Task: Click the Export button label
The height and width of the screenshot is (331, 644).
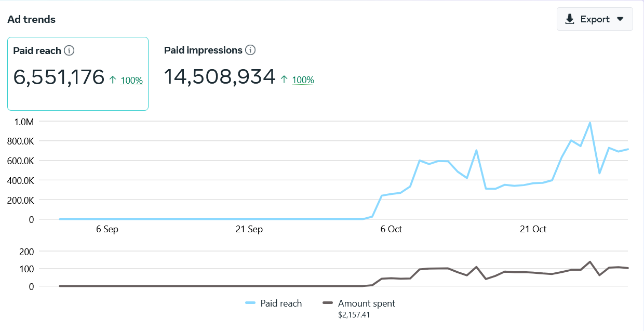Action: coord(595,19)
